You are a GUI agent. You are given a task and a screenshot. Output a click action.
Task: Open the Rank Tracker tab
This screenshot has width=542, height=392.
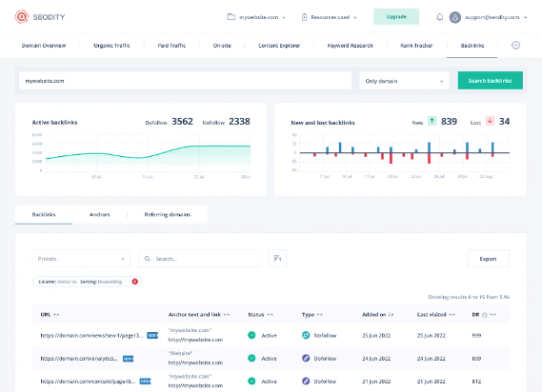(x=416, y=46)
